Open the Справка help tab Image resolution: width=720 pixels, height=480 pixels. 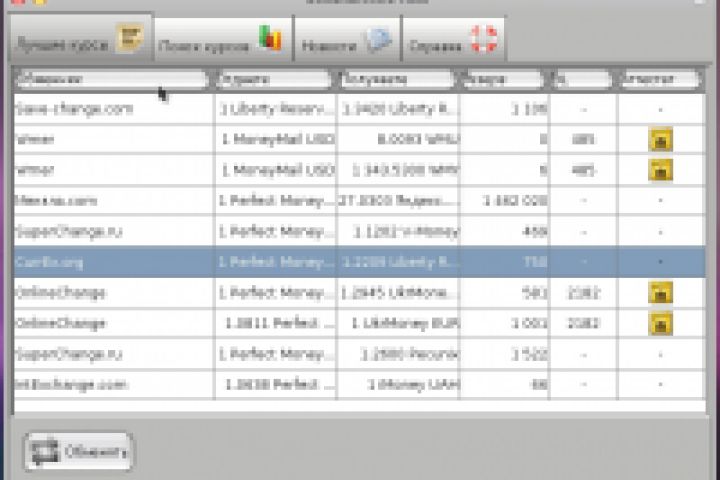click(x=454, y=40)
